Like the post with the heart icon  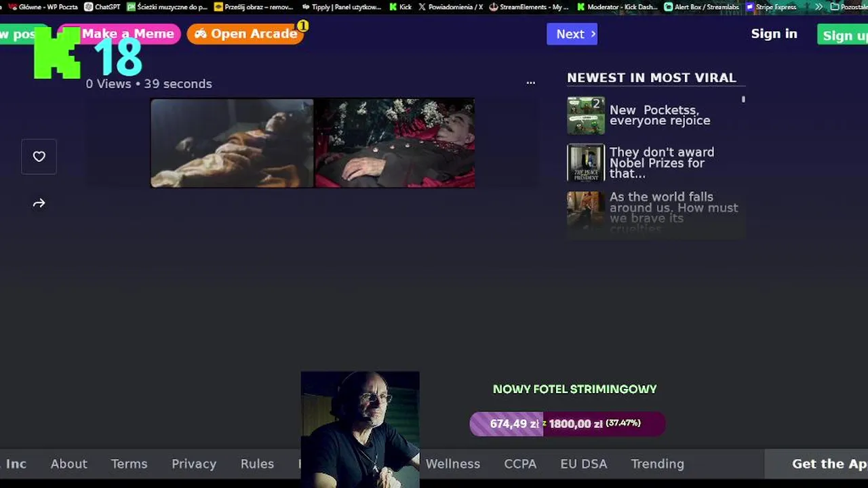tap(39, 157)
